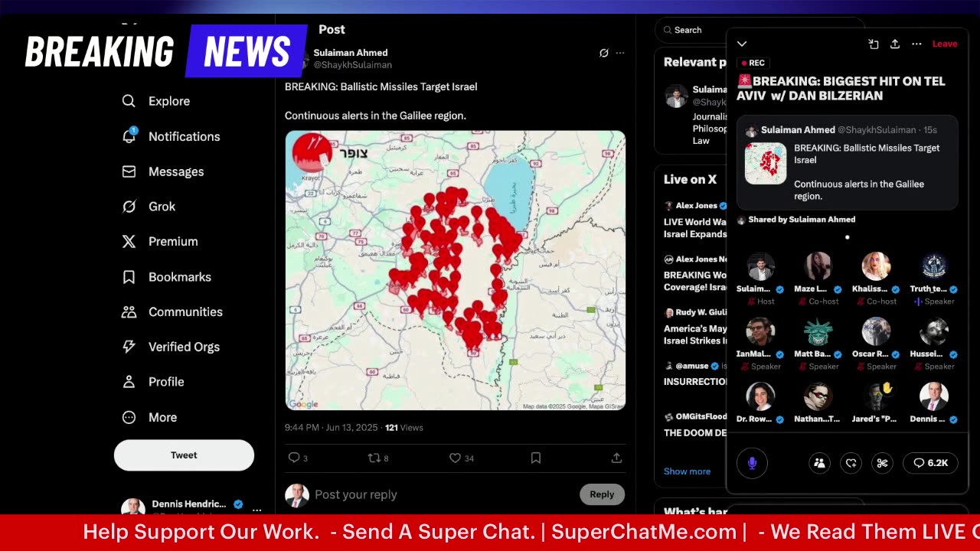Select Dr. Row... avatar in Space
Viewport: 980px width, 551px height.
760,396
